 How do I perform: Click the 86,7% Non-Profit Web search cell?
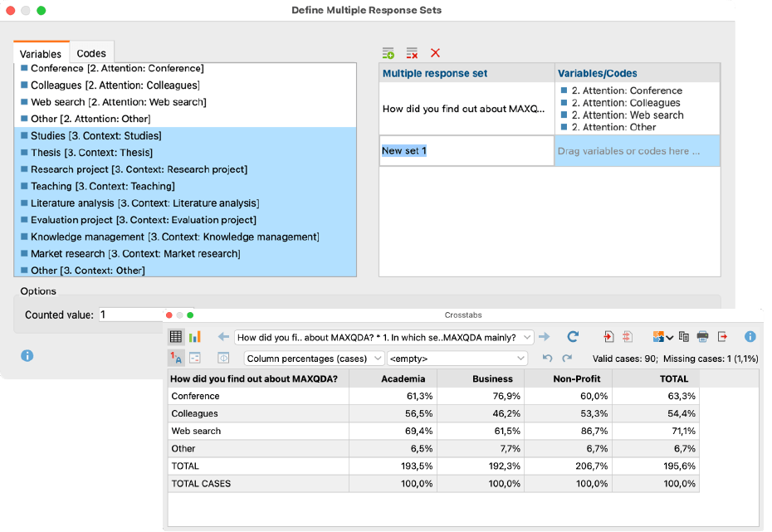[568, 431]
